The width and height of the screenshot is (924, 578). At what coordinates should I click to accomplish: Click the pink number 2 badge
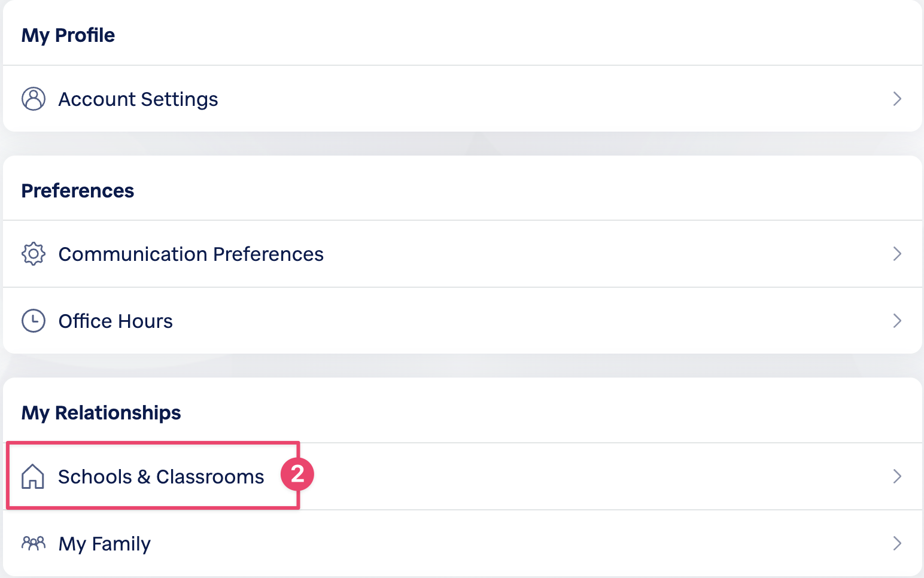pos(297,474)
